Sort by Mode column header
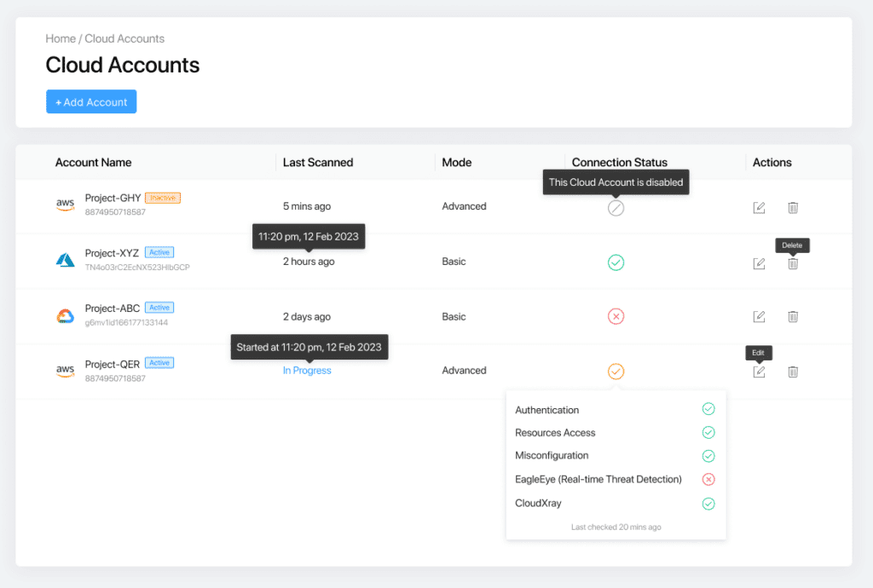Screen dimensions: 873x588 point(457,163)
